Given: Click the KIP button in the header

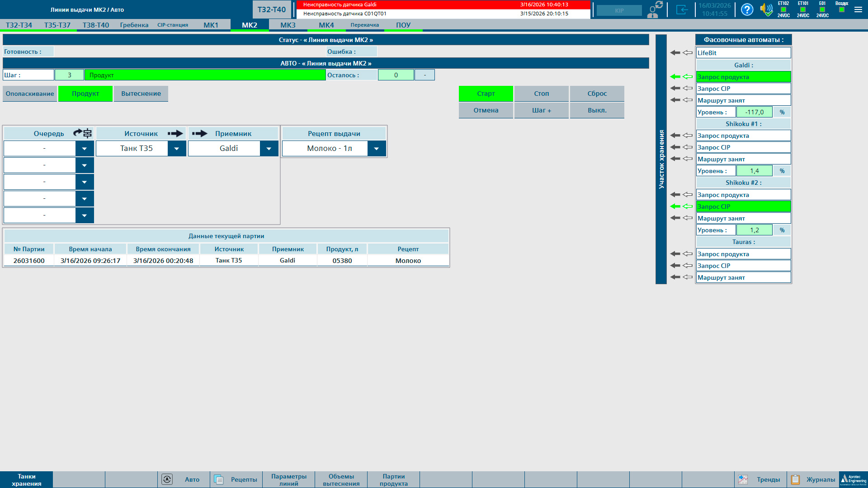Looking at the screenshot, I should [619, 10].
